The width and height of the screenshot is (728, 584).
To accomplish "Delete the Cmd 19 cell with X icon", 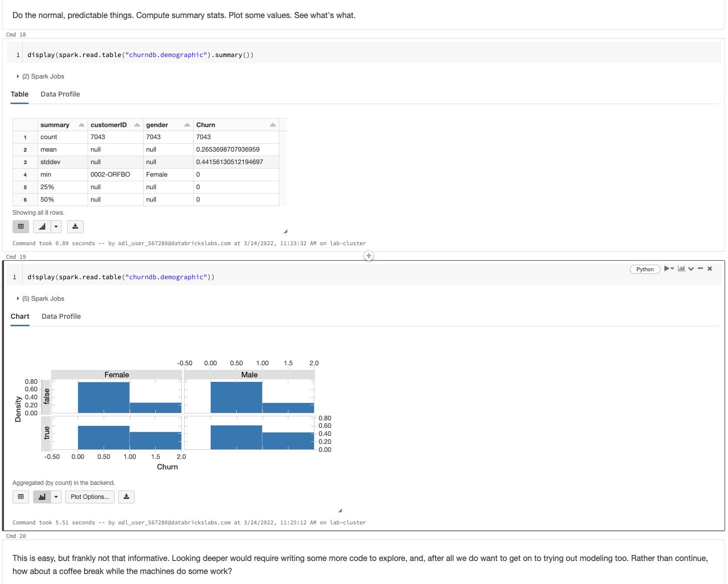I will (709, 269).
